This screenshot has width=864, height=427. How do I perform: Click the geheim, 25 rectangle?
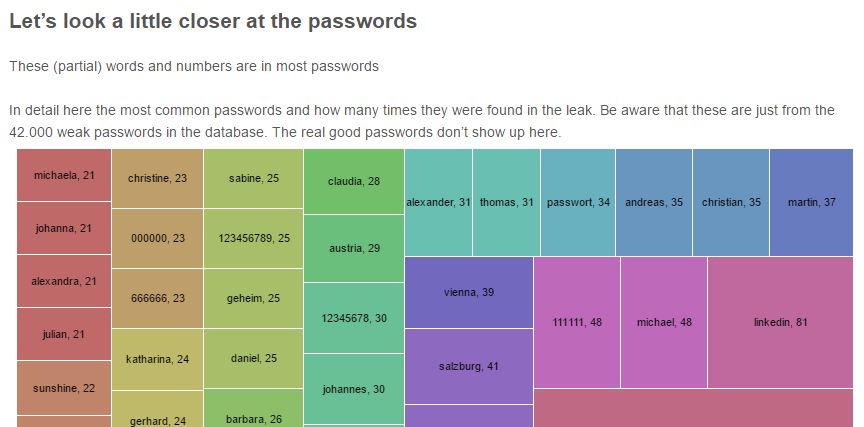pos(253,299)
